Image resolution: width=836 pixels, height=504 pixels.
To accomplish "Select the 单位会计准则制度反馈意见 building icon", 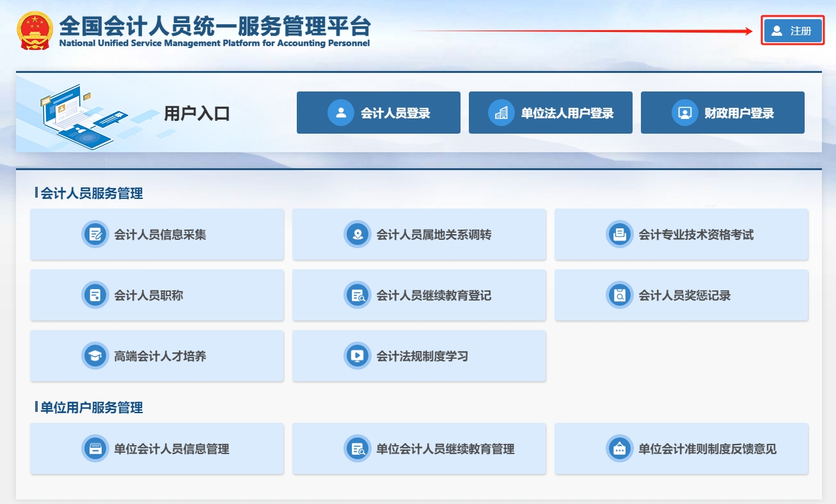I will coord(619,448).
